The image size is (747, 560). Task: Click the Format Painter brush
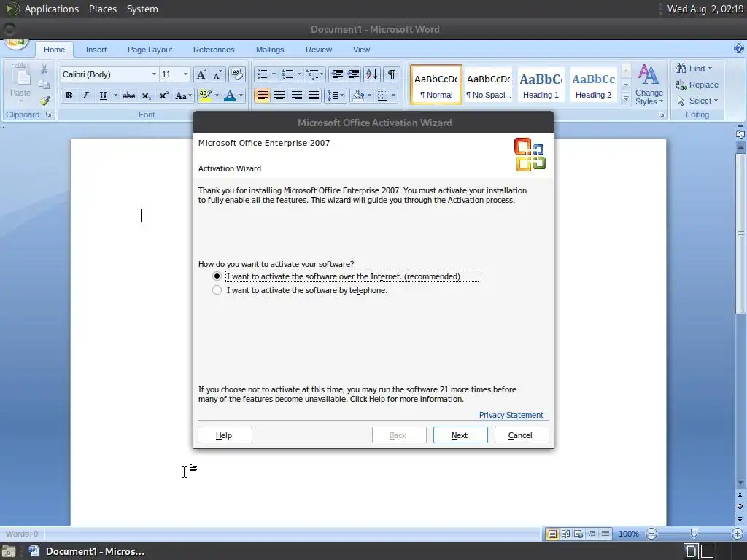coord(44,101)
